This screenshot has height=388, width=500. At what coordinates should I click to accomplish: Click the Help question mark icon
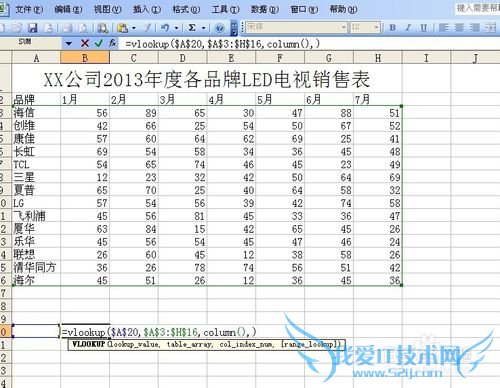219,28
